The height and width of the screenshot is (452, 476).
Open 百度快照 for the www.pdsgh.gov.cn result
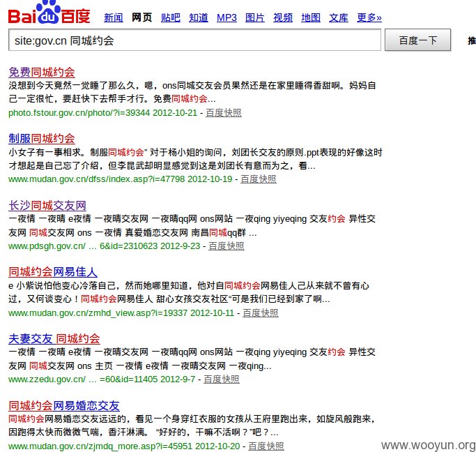click(227, 246)
